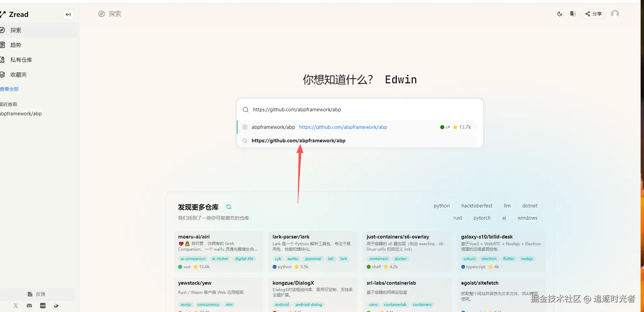The image size is (644, 312).
Task: Switch language with translate icon
Action: (x=573, y=14)
